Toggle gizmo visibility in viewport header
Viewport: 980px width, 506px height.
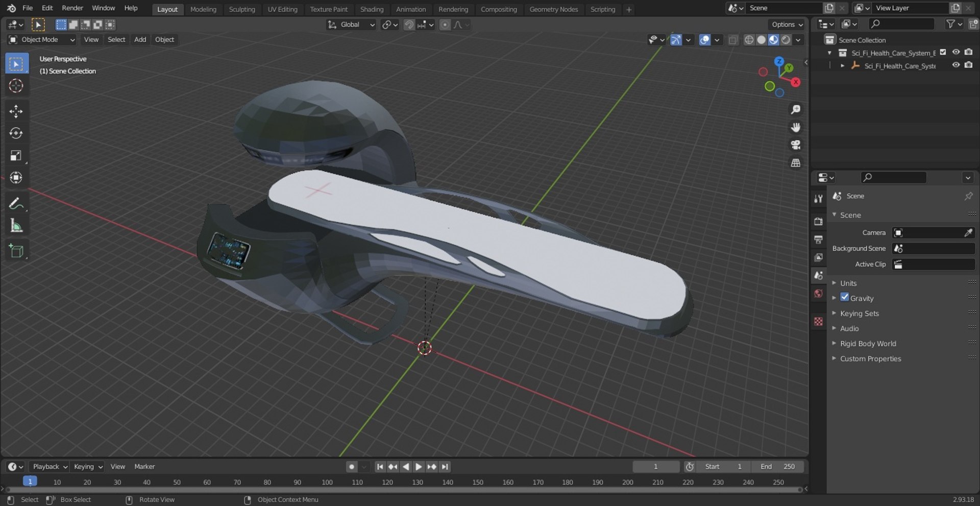(x=675, y=40)
